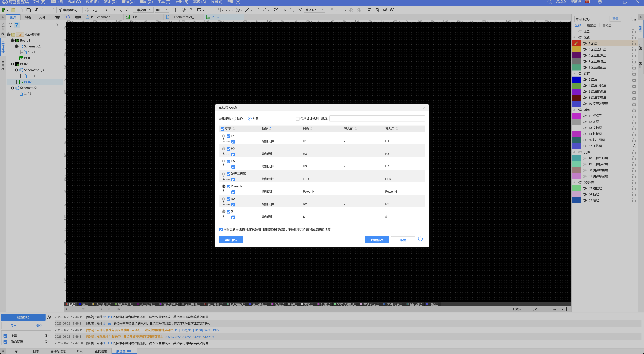Screen dimensions: 644x354
Task: Click the shopping cart order icon
Action: [x=385, y=10]
